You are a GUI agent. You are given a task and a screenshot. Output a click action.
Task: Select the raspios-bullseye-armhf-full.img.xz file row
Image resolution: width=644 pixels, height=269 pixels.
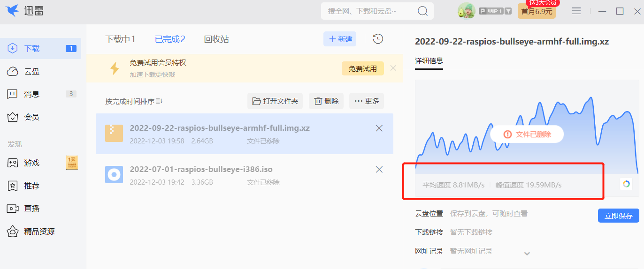point(245,134)
